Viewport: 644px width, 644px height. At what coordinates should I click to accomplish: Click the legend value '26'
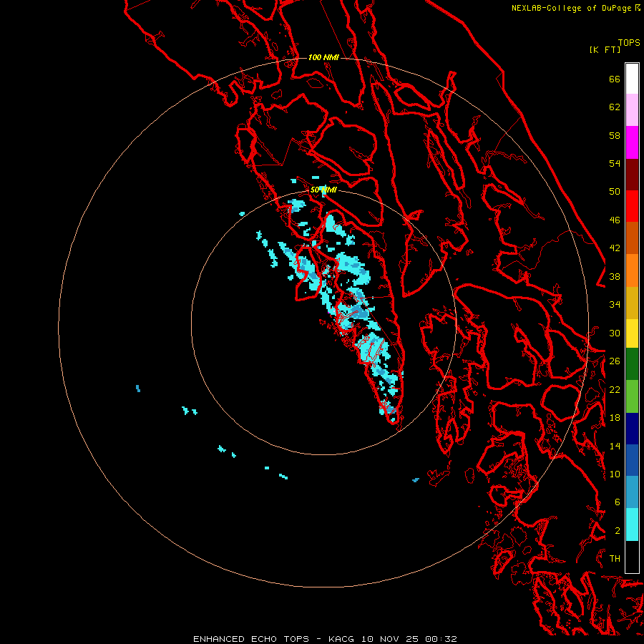(615, 361)
